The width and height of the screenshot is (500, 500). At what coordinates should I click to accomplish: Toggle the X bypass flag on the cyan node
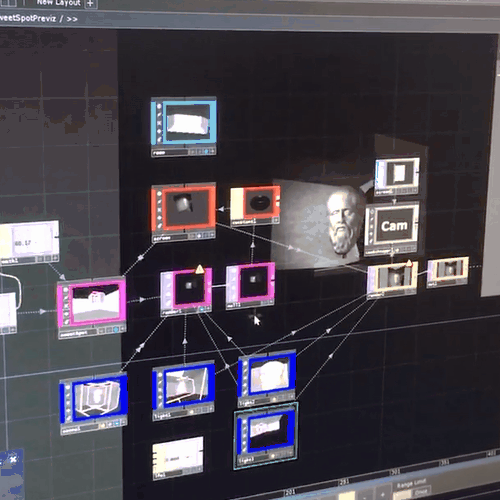click(x=159, y=123)
